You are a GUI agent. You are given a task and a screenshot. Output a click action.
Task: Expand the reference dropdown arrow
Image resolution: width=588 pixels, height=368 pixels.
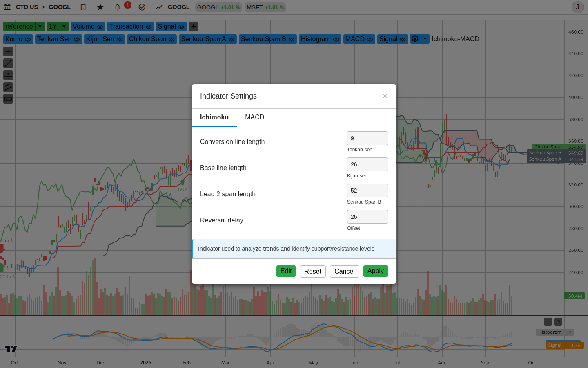40,27
